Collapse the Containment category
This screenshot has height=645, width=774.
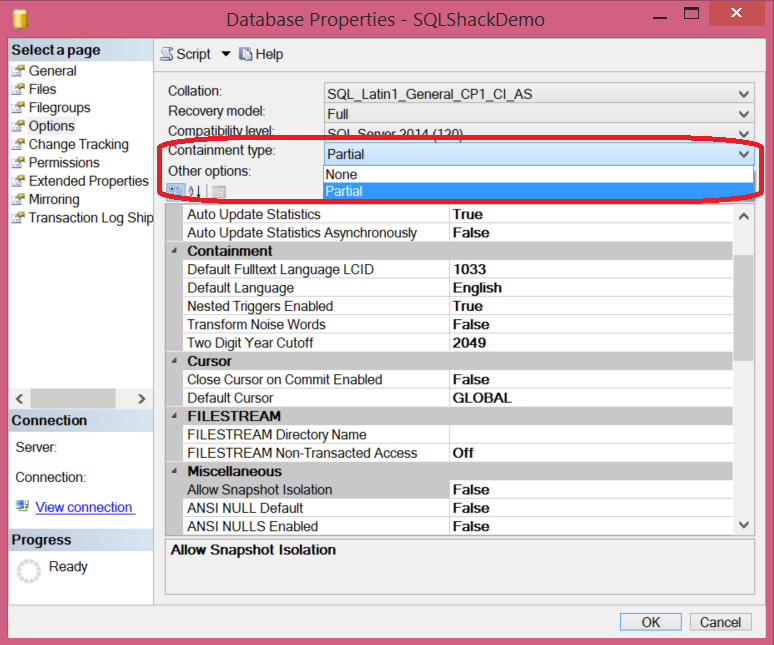(174, 251)
